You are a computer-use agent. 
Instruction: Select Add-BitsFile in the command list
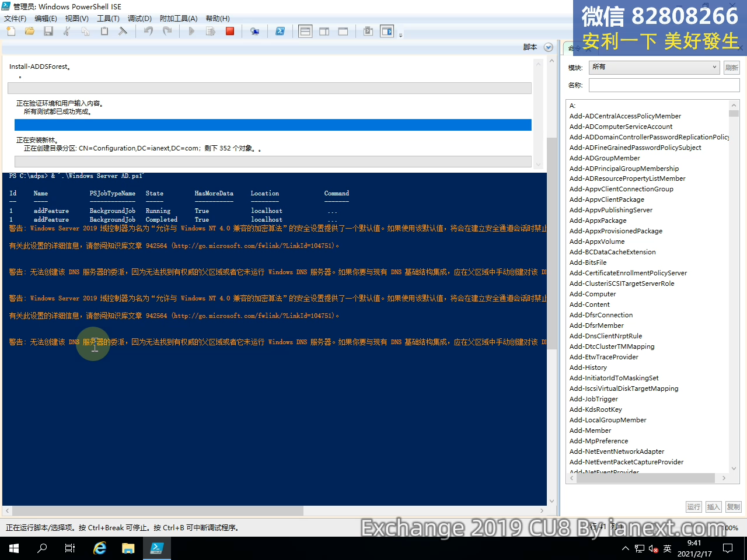click(x=588, y=262)
